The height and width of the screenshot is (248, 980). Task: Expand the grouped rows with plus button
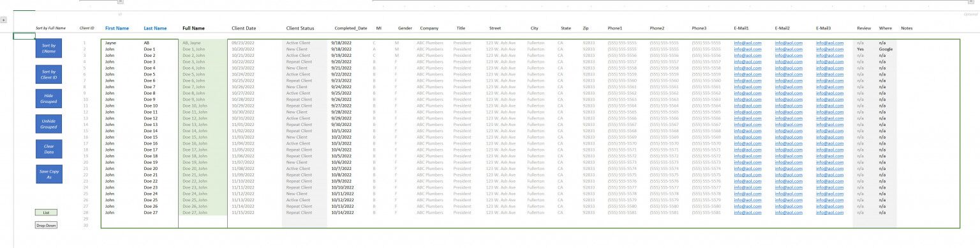(4, 20)
